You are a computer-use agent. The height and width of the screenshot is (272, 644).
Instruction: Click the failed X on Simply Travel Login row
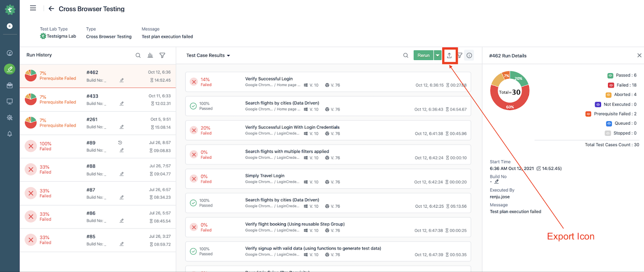pos(194,179)
